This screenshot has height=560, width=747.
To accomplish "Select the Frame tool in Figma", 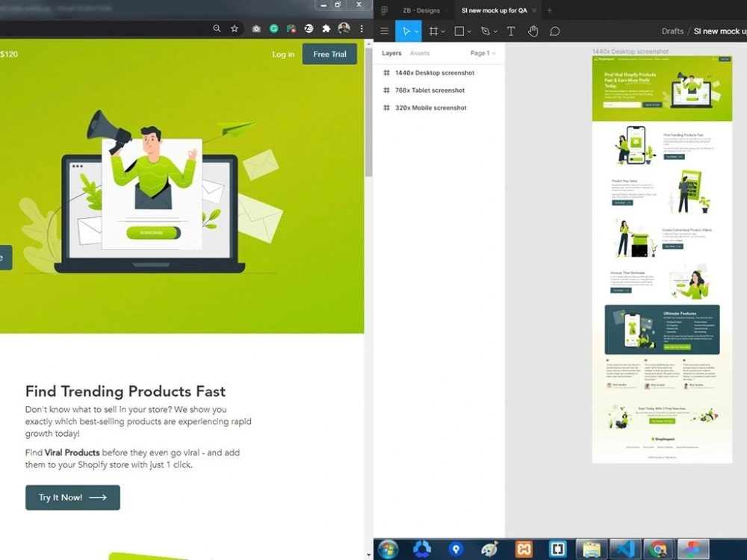I will (433, 31).
